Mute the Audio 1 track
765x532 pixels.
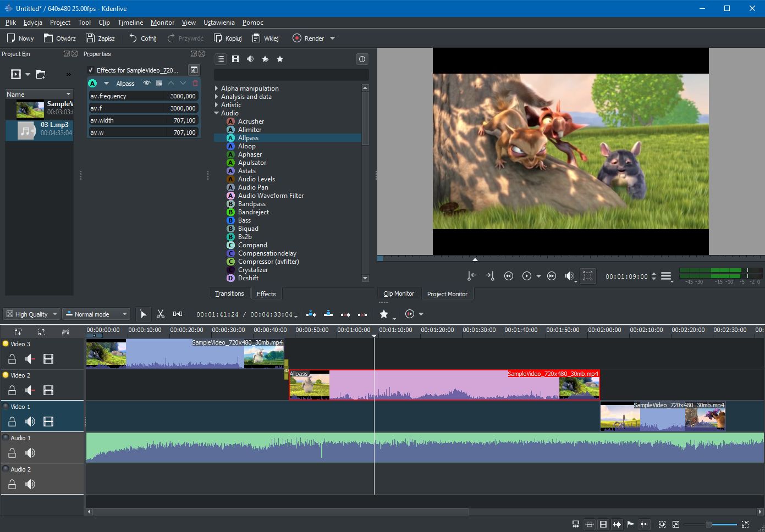[30, 453]
